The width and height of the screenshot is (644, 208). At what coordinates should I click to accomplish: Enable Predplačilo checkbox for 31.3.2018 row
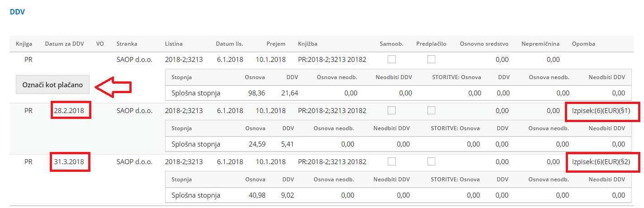pyautogui.click(x=431, y=161)
